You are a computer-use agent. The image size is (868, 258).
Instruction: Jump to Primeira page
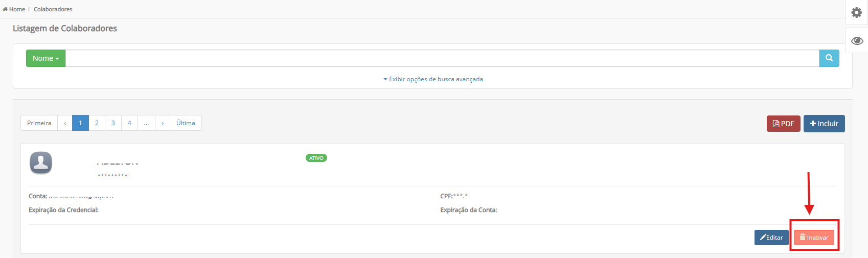tap(39, 123)
